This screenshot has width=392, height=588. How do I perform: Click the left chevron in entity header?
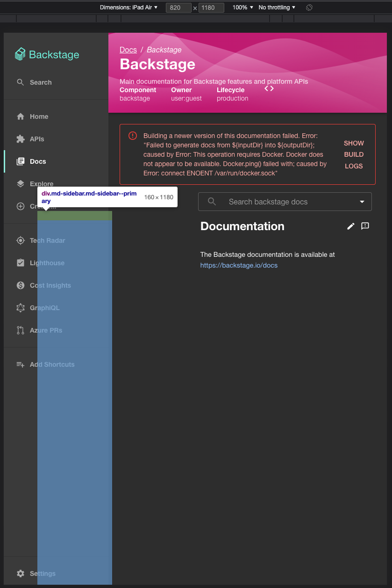[x=265, y=87]
